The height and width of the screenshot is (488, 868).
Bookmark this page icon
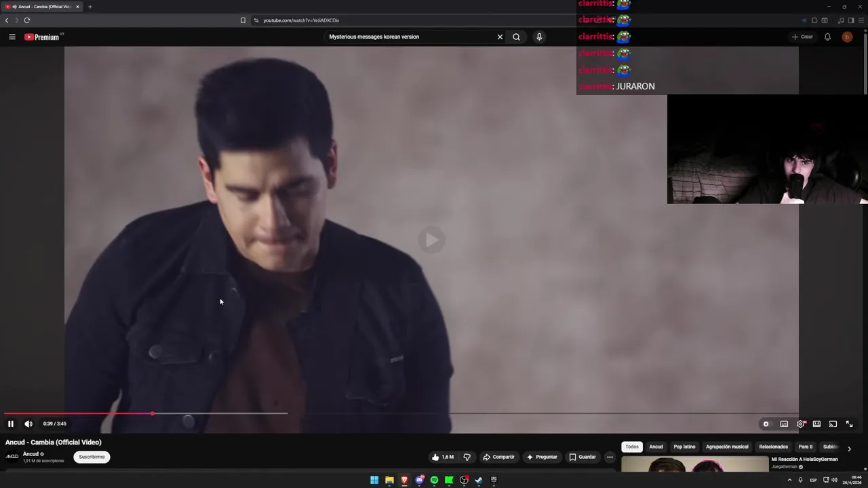[x=243, y=20]
